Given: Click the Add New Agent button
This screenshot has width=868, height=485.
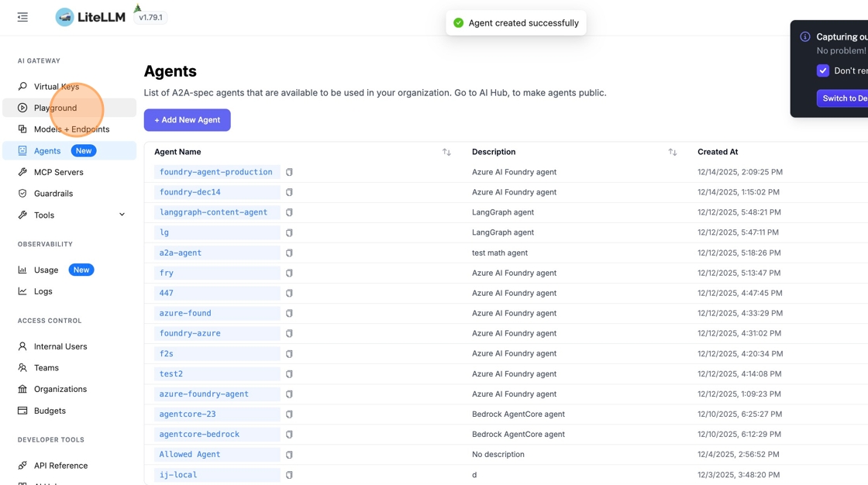Looking at the screenshot, I should pos(187,120).
